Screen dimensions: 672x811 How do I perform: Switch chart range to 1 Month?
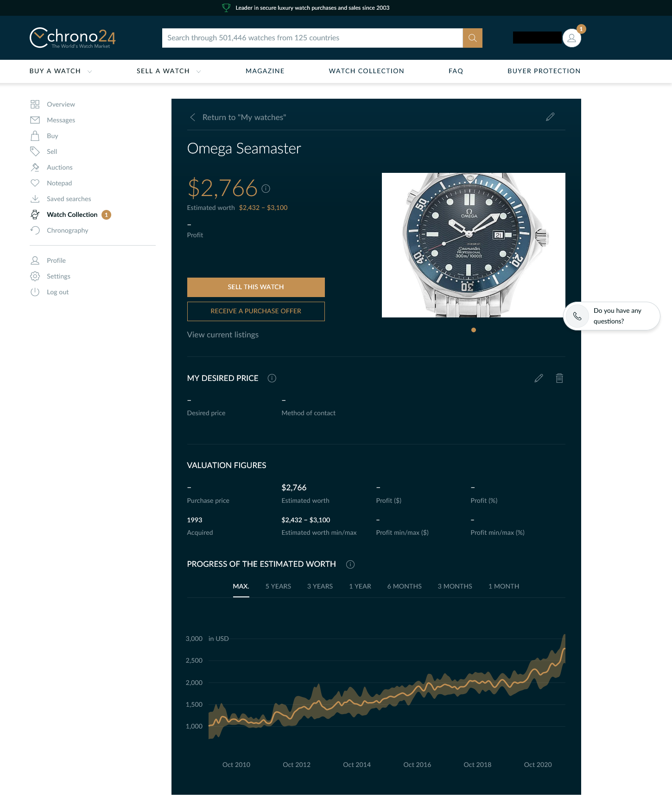click(x=503, y=586)
